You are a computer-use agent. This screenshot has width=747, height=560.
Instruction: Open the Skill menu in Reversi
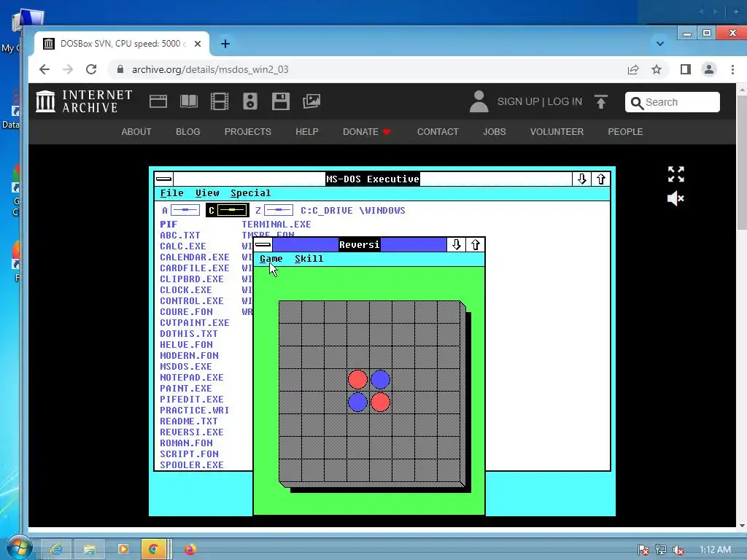pyautogui.click(x=309, y=259)
